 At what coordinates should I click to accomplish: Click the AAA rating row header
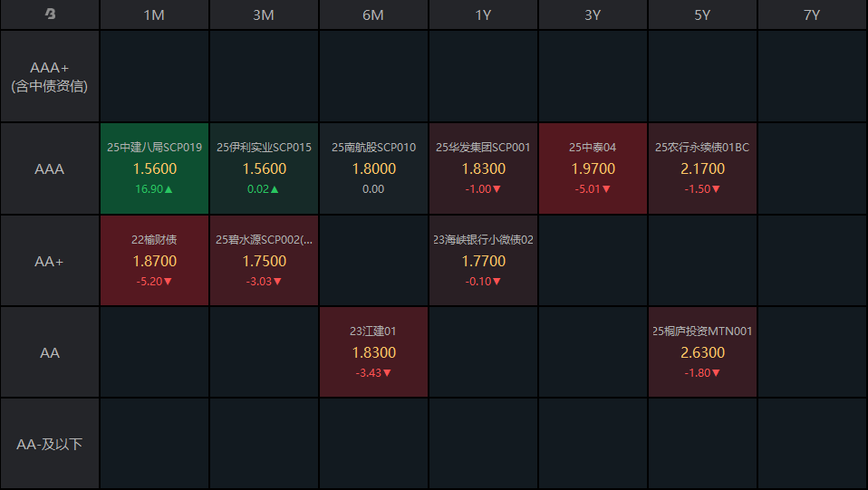pos(50,168)
